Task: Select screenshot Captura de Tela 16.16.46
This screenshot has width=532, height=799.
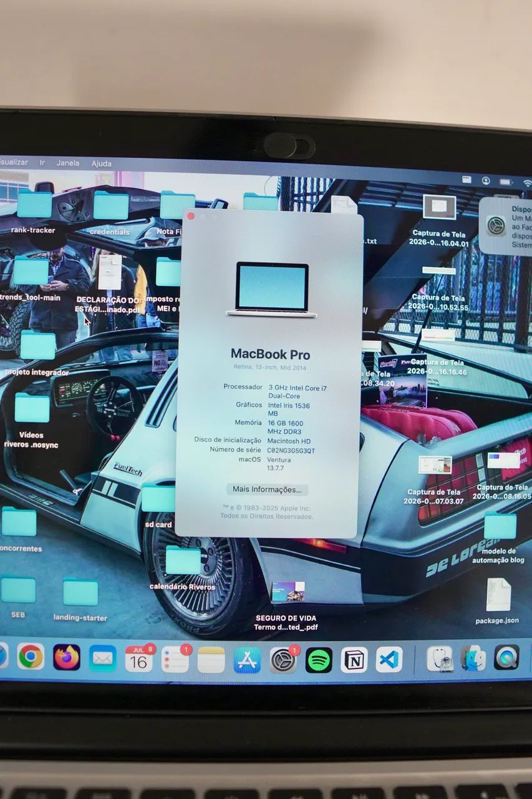Action: pyautogui.click(x=438, y=335)
